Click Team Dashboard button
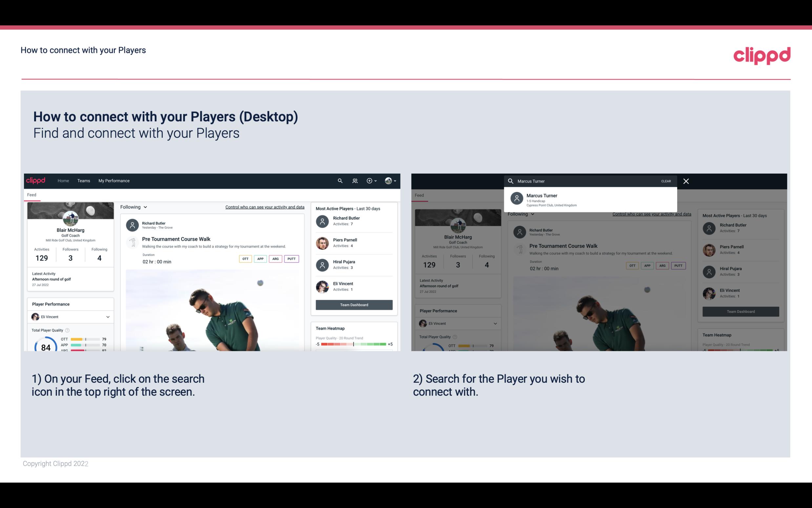Viewport: 812px width, 508px height. pyautogui.click(x=354, y=304)
